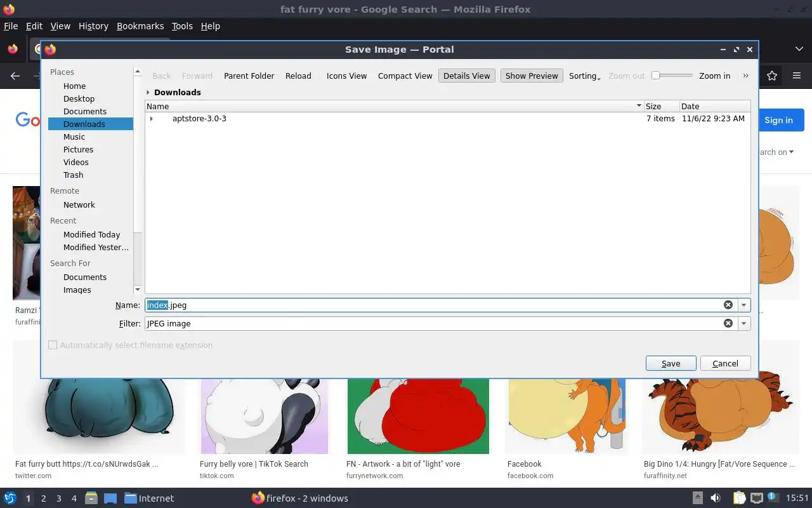Click the Cancel button
This screenshot has height=508, width=812.
[x=725, y=363]
